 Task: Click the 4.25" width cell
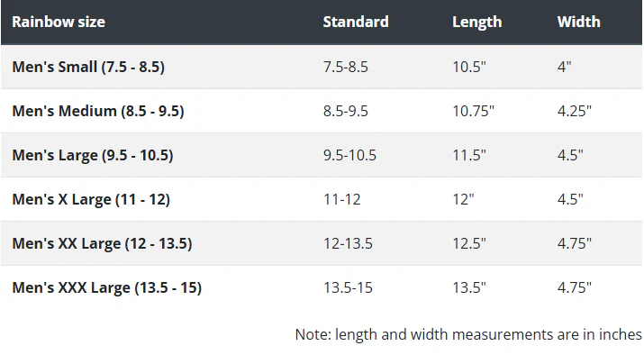coord(574,111)
